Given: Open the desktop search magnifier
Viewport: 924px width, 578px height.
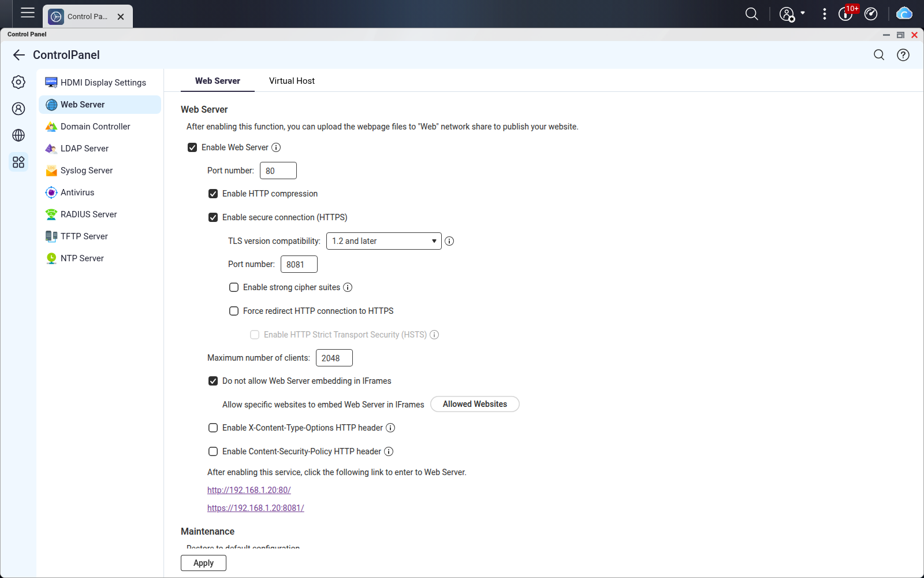Looking at the screenshot, I should (x=751, y=14).
